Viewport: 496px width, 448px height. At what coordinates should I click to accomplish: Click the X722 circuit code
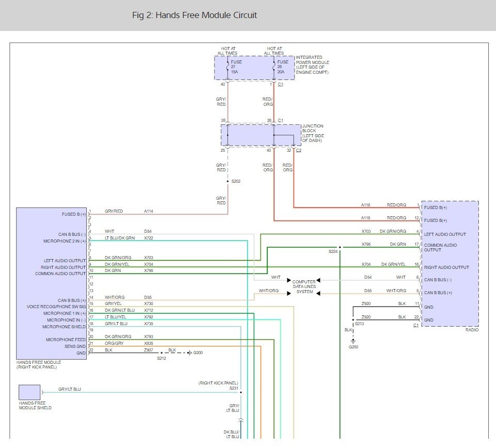[x=149, y=238]
